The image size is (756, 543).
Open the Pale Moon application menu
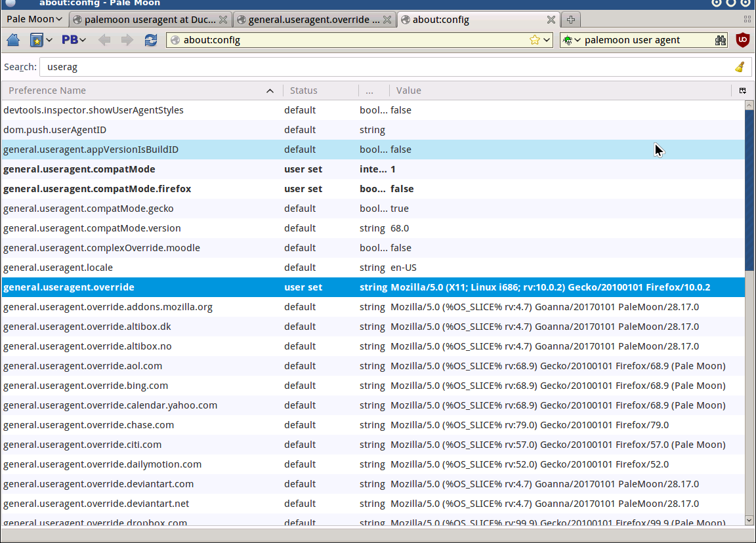(x=34, y=19)
